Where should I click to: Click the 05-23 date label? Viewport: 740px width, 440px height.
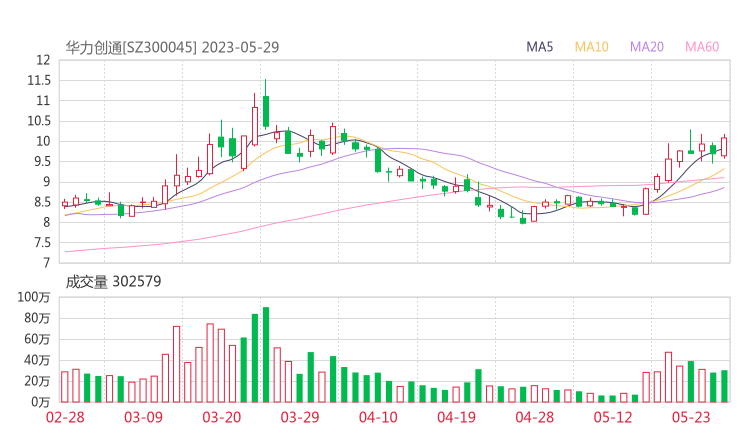[x=691, y=417]
